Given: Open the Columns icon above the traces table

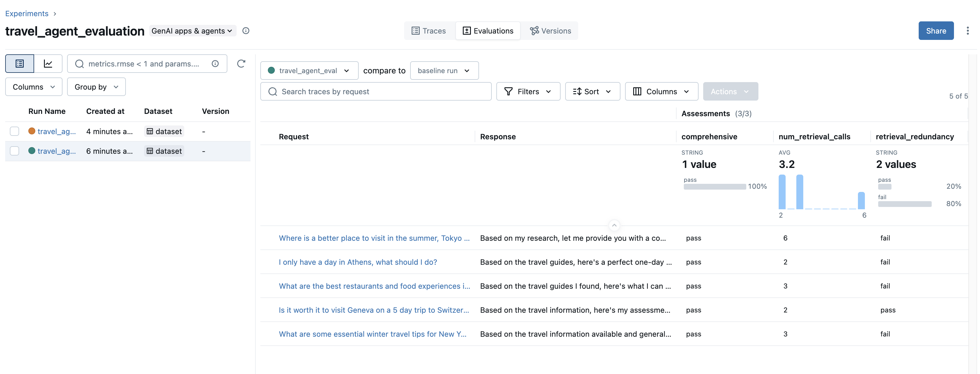Looking at the screenshot, I should coord(638,91).
